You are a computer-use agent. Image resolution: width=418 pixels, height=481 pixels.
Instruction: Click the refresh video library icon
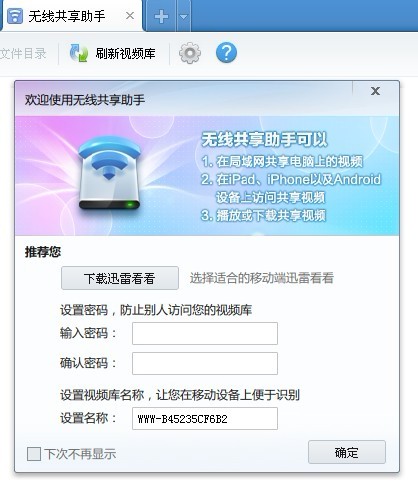tap(79, 53)
